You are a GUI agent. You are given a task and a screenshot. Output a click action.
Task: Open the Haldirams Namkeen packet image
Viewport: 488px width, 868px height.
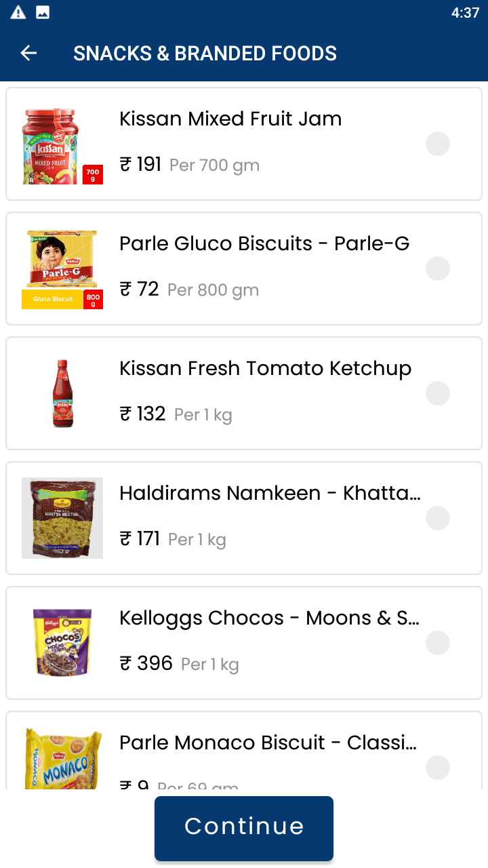(62, 518)
